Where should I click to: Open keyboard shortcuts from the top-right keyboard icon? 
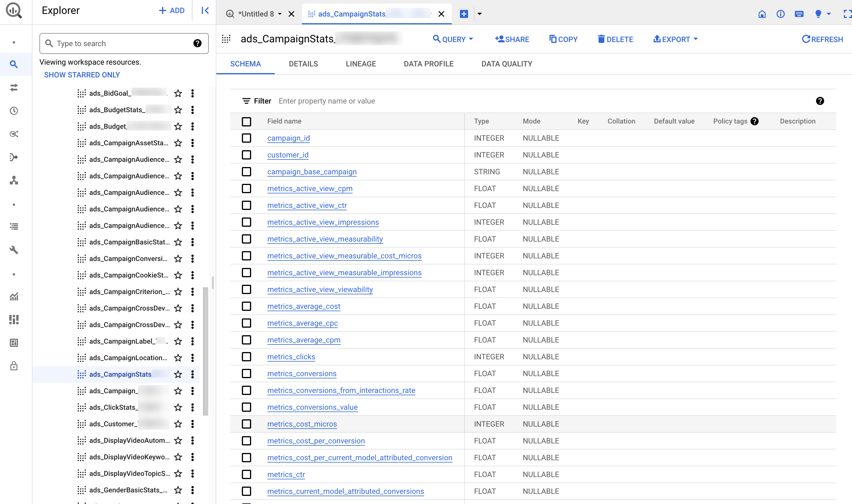(x=799, y=14)
